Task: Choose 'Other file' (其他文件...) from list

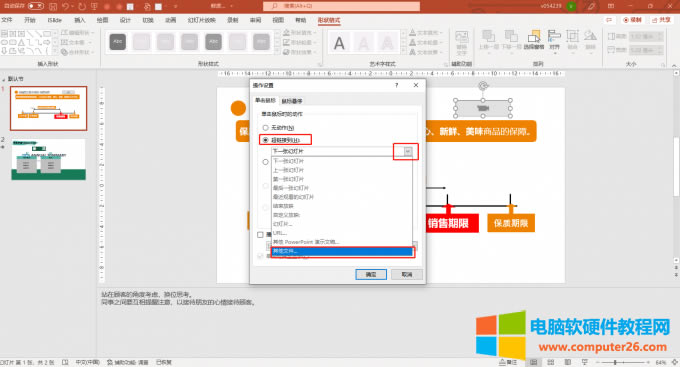Action: 342,251
